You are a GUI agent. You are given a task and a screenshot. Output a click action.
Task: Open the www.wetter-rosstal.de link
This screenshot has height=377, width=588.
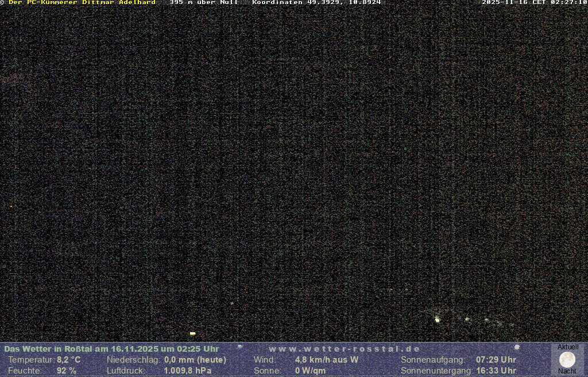pos(344,349)
